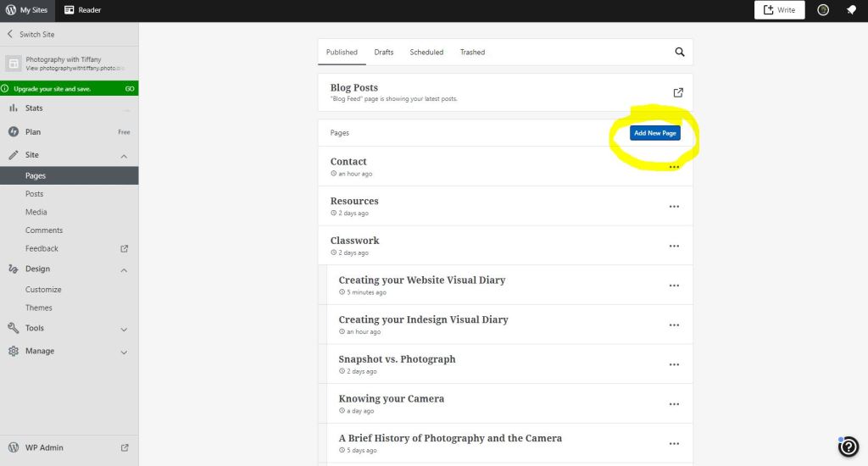Switch to the Trashed tab

coord(472,52)
